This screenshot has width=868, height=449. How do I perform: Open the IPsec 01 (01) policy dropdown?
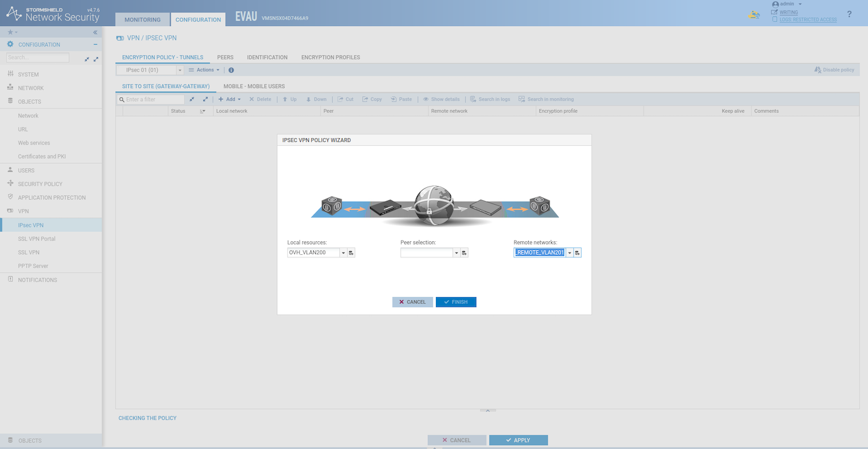[x=180, y=70]
